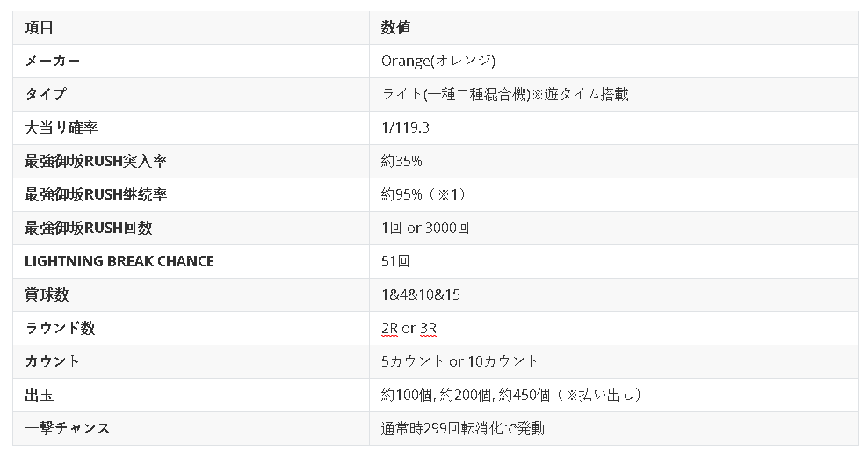The width and height of the screenshot is (868, 458).
Task: Click the underlined 2R text
Action: [390, 329]
